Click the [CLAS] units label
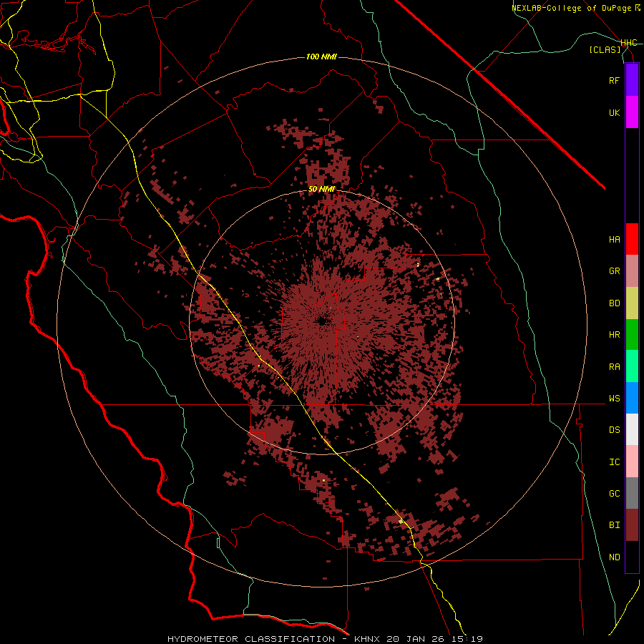Viewport: 644px width, 644px height. (605, 49)
